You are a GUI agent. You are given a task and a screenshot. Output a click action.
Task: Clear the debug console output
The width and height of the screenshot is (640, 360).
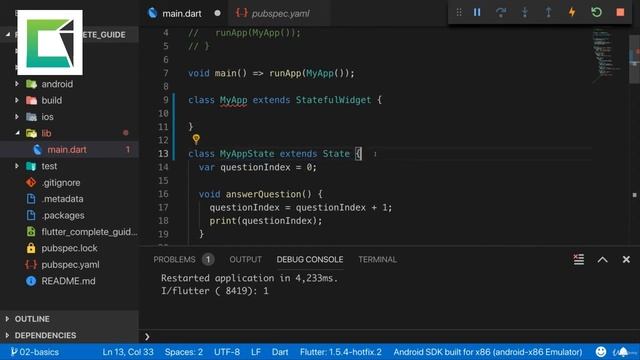[x=578, y=259]
